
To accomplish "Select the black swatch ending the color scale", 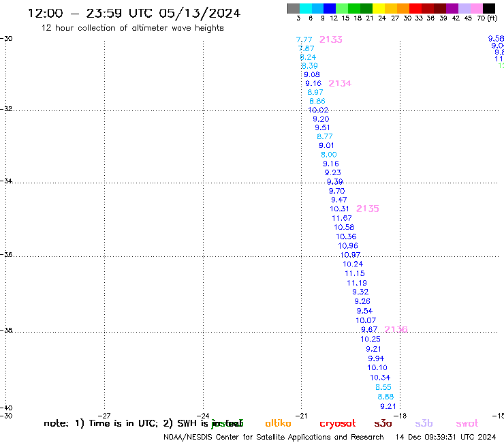I will tap(489, 8).
